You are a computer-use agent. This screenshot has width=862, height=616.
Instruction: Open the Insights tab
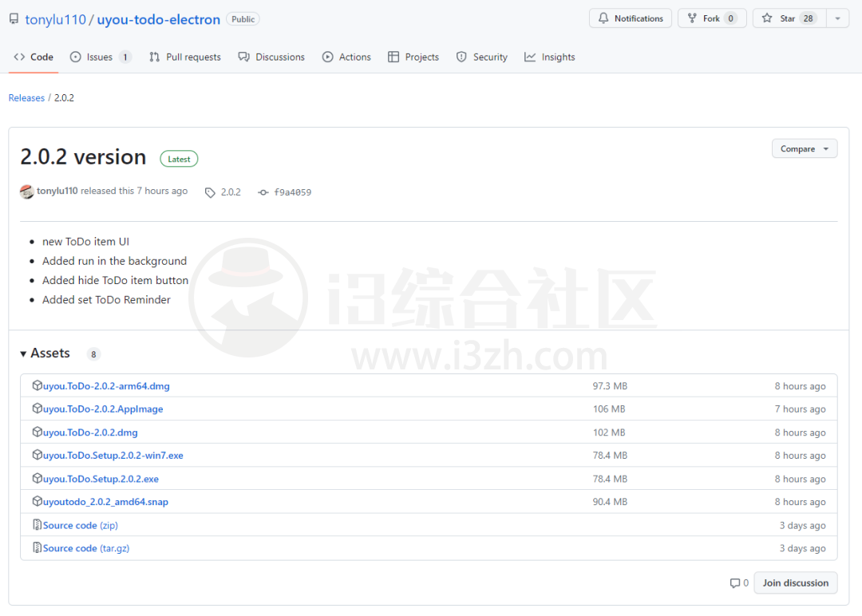(550, 57)
